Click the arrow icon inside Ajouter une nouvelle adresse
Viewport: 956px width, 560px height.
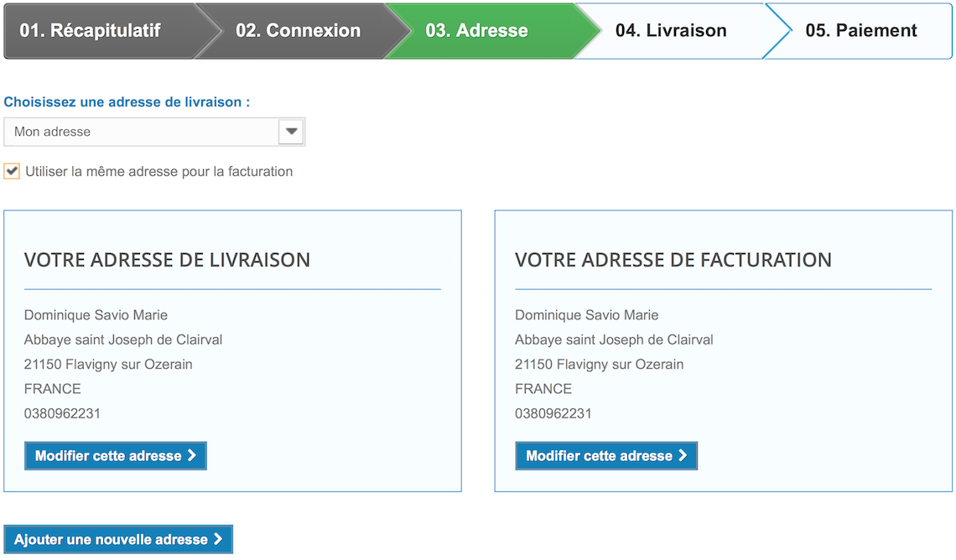pyautogui.click(x=220, y=539)
